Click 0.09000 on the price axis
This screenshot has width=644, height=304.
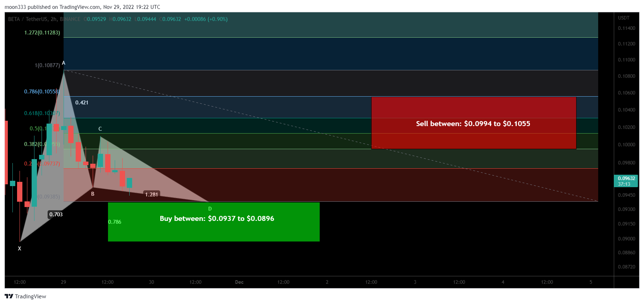pyautogui.click(x=627, y=239)
